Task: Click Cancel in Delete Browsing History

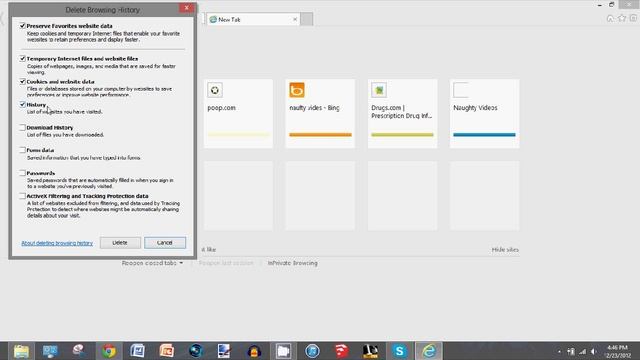Action: click(x=165, y=242)
